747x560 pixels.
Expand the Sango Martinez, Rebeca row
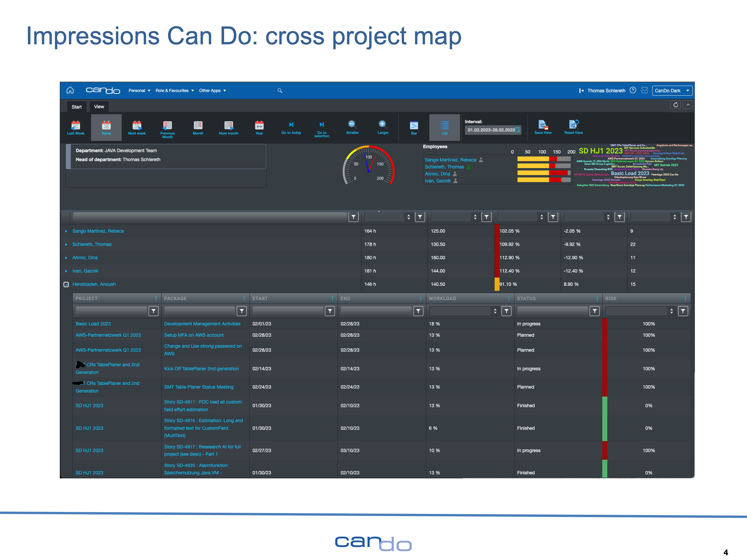tap(66, 231)
